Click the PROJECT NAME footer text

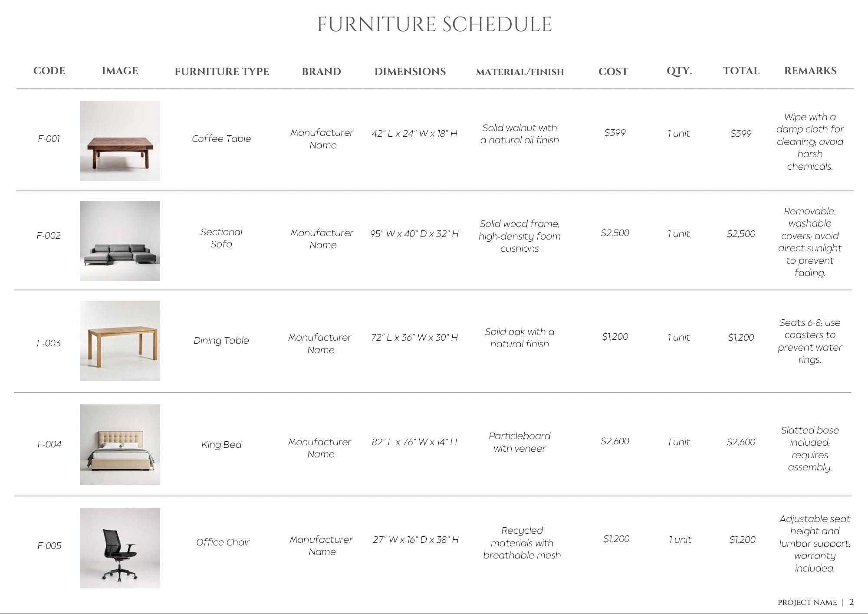807,602
